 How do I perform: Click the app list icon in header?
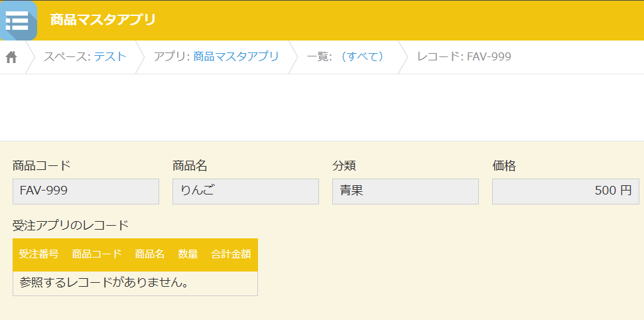pos(18,21)
